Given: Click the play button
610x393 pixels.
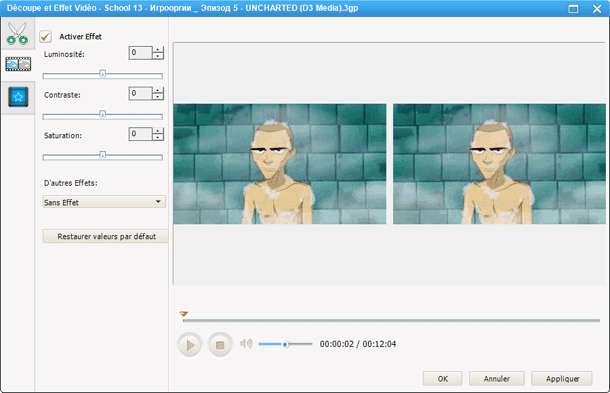Looking at the screenshot, I should point(189,345).
